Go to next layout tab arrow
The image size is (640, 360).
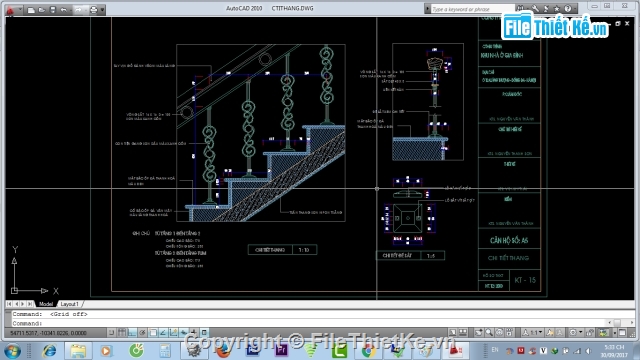23,304
